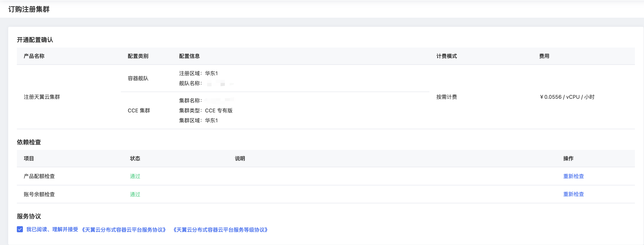
Task: Click the 账号余额检查 item name
Action: pyautogui.click(x=39, y=194)
